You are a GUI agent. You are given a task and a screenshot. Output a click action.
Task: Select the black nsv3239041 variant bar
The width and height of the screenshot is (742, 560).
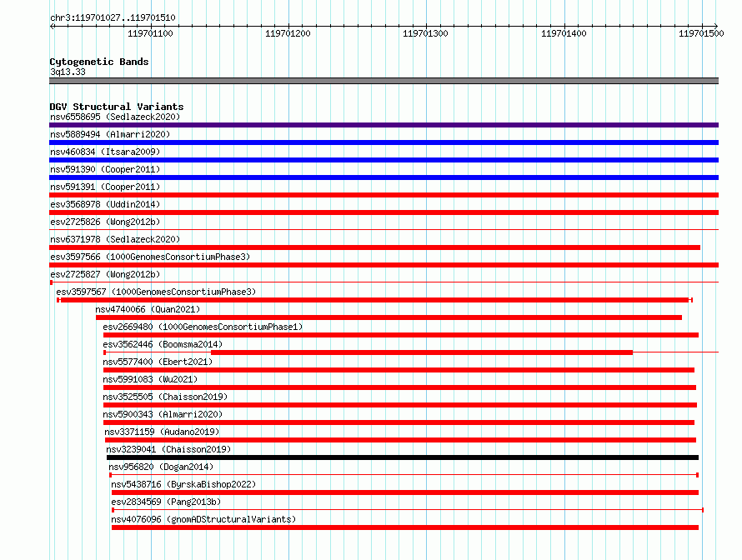click(403, 457)
